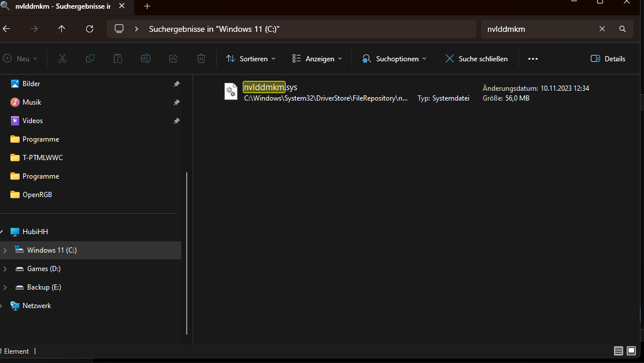Open Musik in the sidebar
The height and width of the screenshot is (363, 644).
pos(32,102)
